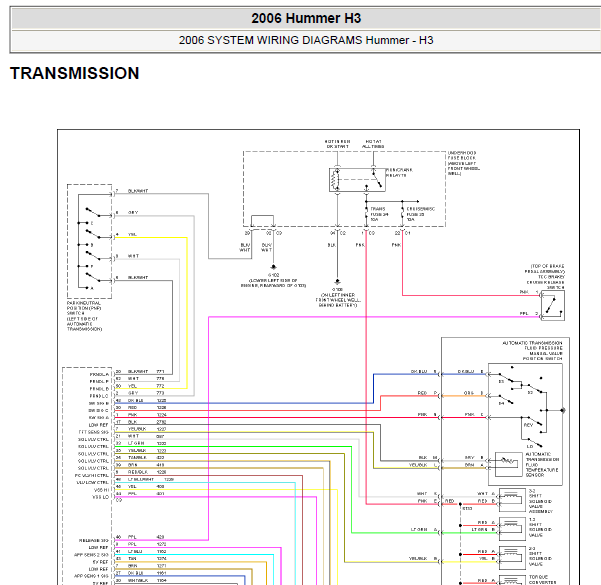Image resolution: width=601 pixels, height=585 pixels.
Task: Click the D4 switch contact
Action: [506, 399]
